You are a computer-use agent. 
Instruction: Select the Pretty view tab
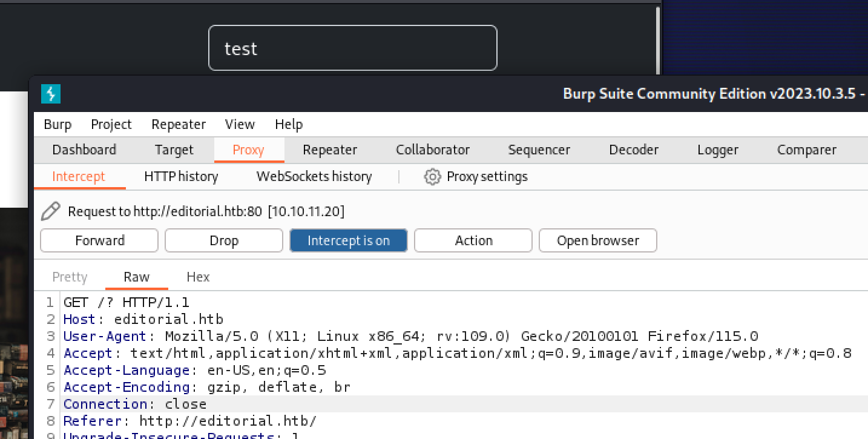pos(70,277)
